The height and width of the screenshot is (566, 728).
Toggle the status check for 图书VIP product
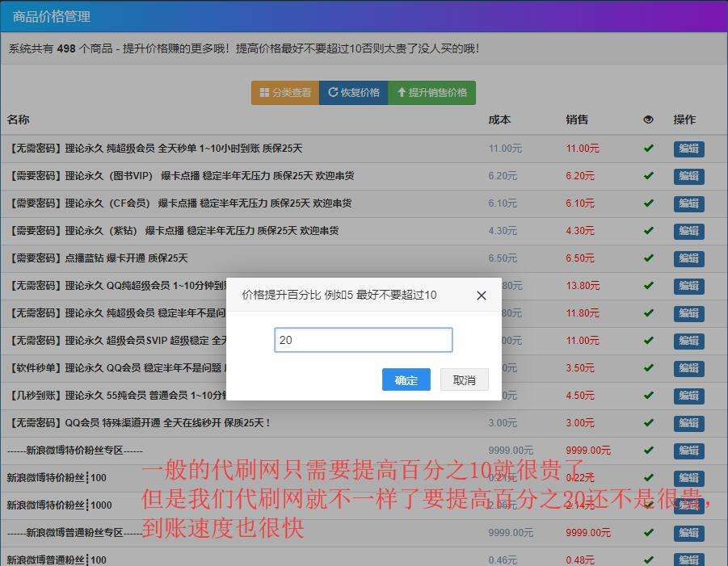click(649, 176)
